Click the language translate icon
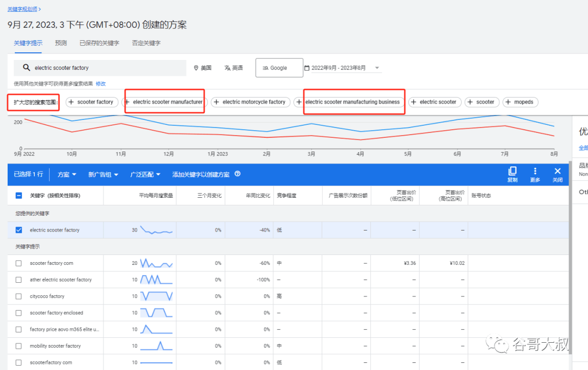 227,68
